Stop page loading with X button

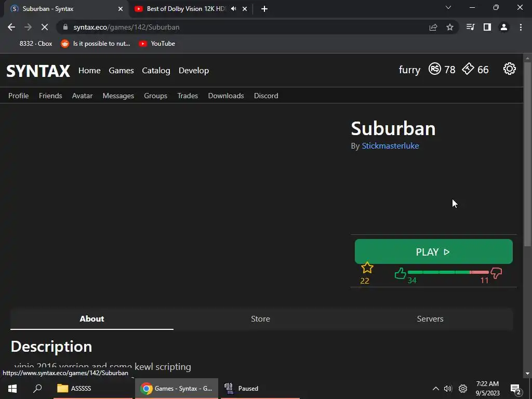45,27
